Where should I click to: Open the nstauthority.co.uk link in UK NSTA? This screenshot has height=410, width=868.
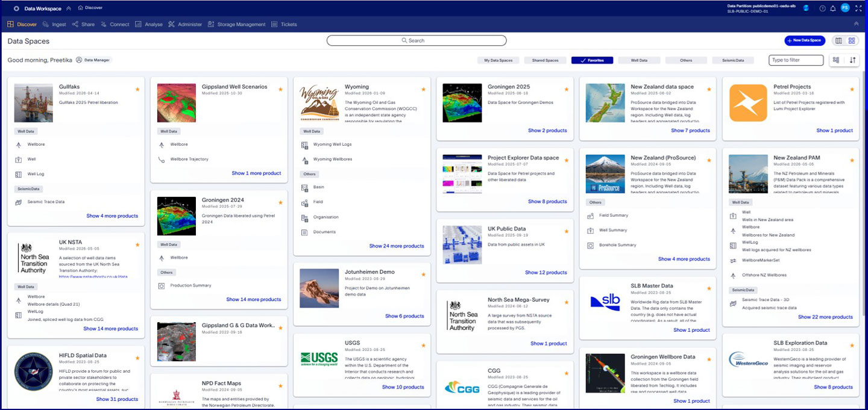(x=93, y=276)
